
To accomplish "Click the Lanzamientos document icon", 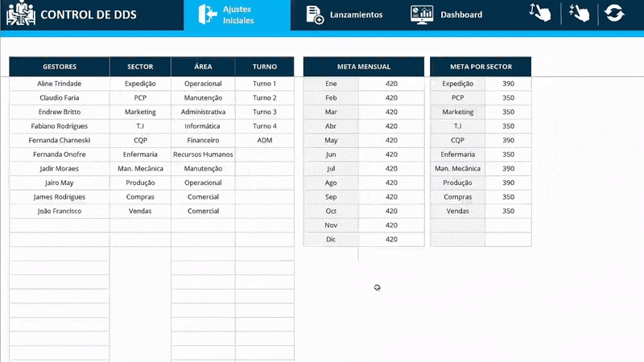I will pos(315,14).
